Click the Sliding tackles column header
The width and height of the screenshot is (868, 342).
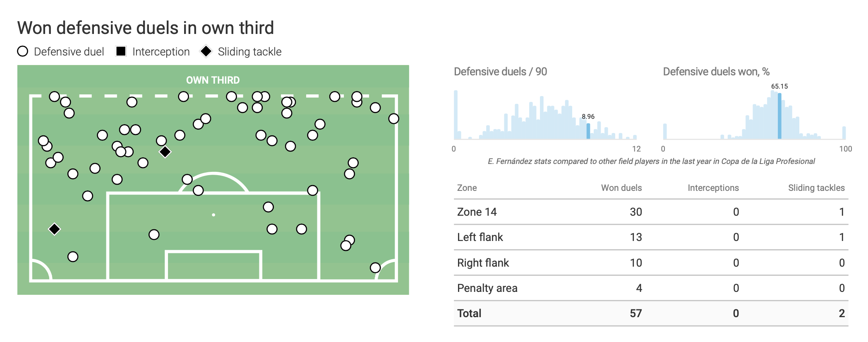(x=816, y=188)
